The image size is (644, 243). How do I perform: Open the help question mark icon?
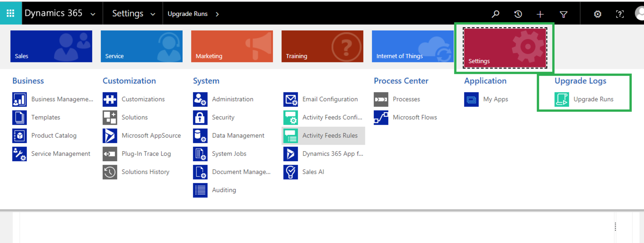[x=620, y=14]
